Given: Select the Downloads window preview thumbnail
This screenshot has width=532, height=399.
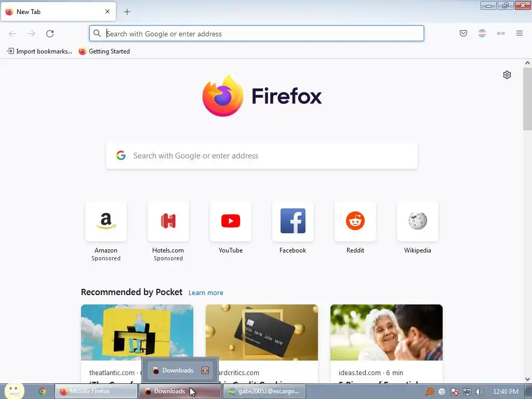Looking at the screenshot, I should (x=180, y=370).
